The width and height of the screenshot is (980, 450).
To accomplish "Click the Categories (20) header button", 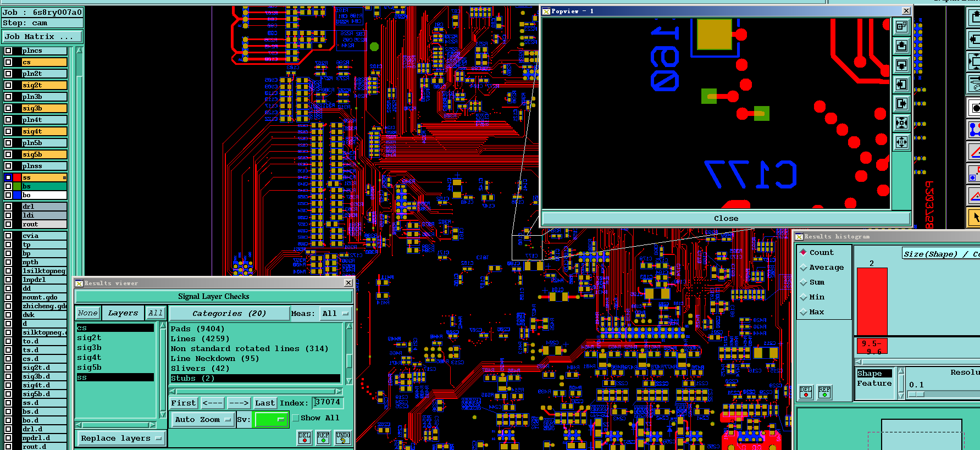I will coord(229,313).
